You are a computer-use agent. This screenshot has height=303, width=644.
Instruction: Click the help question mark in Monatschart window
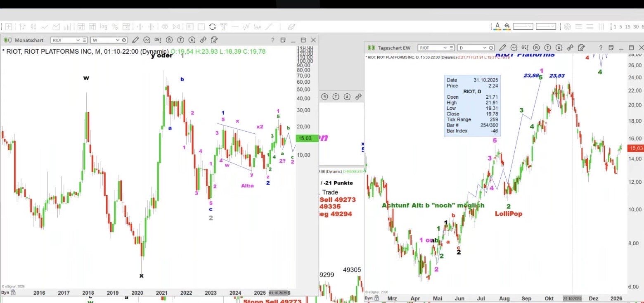point(272,40)
